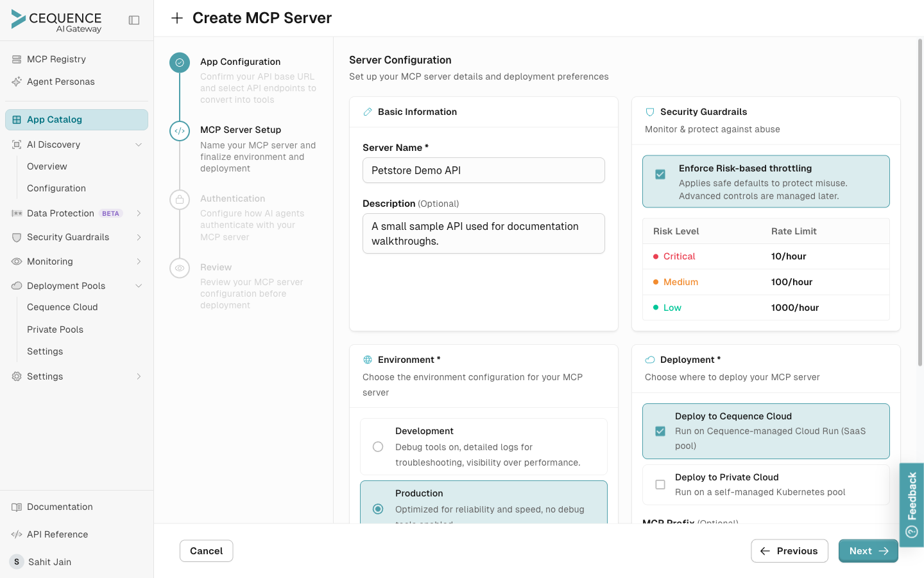924x578 pixels.
Task: Click the shield icon in the Security Guardrails card
Action: tap(650, 112)
